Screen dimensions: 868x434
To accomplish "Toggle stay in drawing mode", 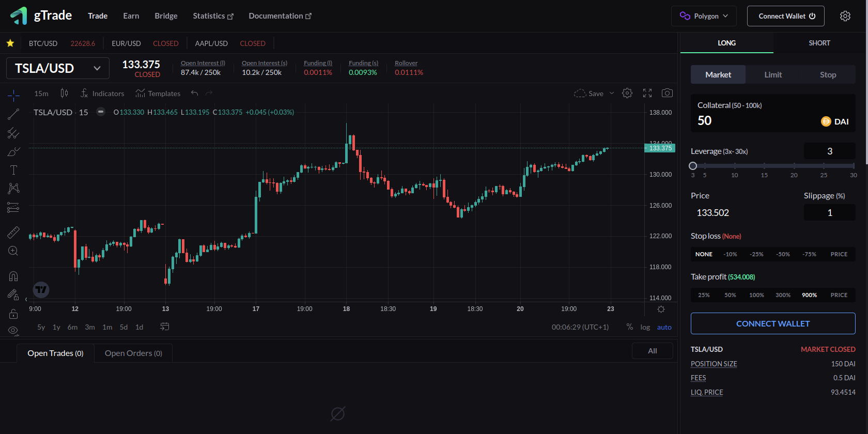I will pos(13,295).
